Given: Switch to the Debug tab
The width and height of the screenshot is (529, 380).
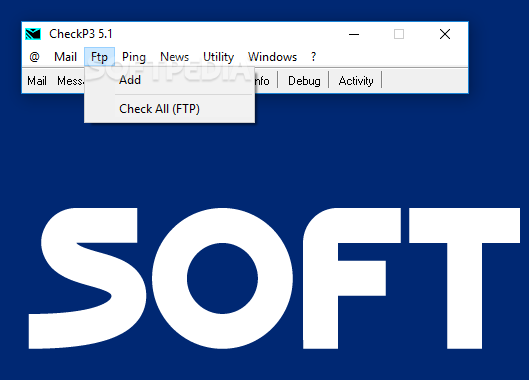Looking at the screenshot, I should pyautogui.click(x=304, y=81).
